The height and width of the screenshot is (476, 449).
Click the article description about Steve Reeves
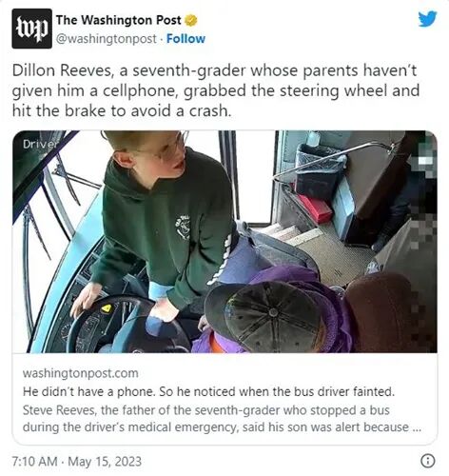[x=222, y=419]
